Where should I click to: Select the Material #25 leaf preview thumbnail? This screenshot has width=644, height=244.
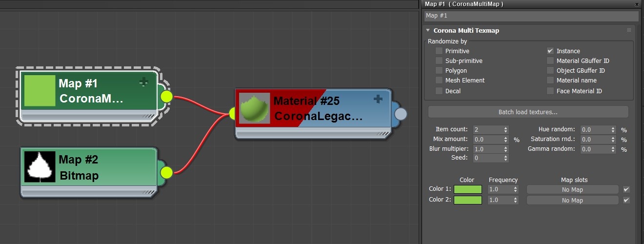(255, 108)
